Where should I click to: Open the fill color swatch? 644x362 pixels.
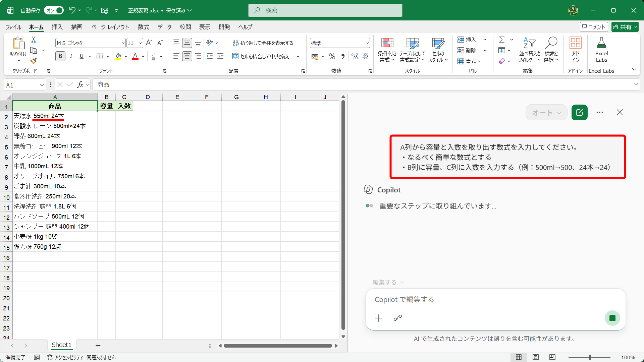tap(118, 56)
